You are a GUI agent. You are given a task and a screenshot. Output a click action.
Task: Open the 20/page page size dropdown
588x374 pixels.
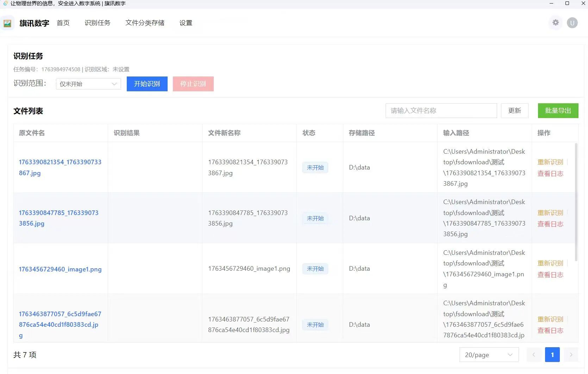tap(489, 355)
